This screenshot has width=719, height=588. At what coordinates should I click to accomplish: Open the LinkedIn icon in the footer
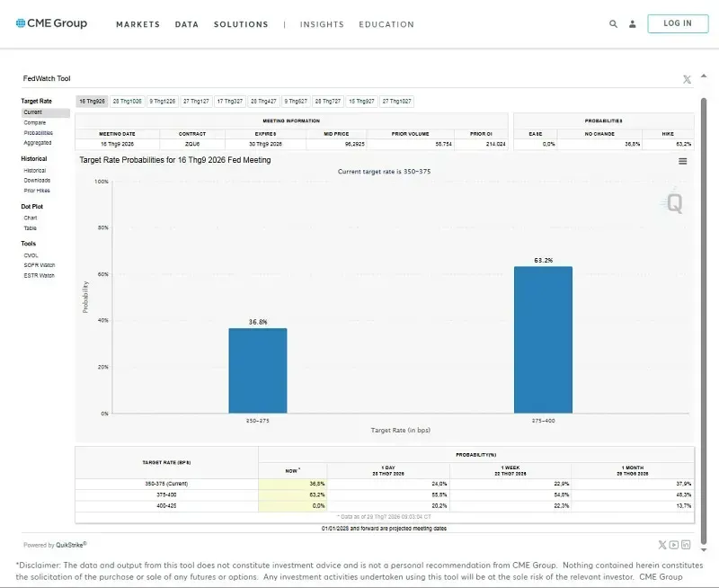click(686, 545)
